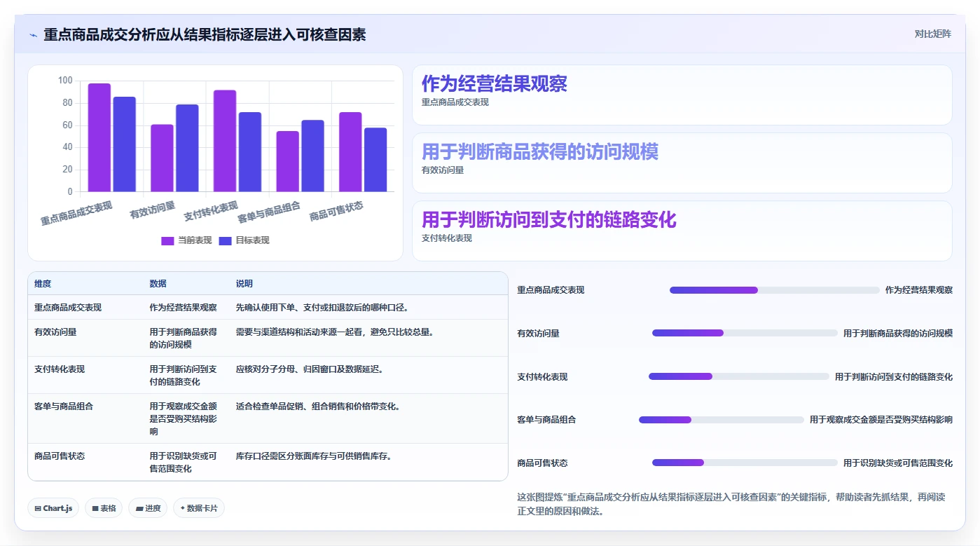Open the 作为经营结果观察 card
The image size is (980, 546).
pyautogui.click(x=682, y=95)
